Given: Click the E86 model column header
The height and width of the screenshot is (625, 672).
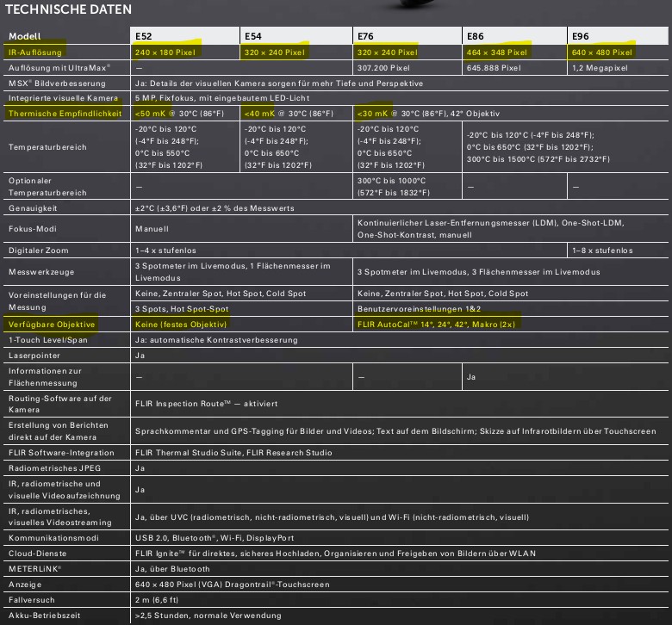Looking at the screenshot, I should pos(476,37).
